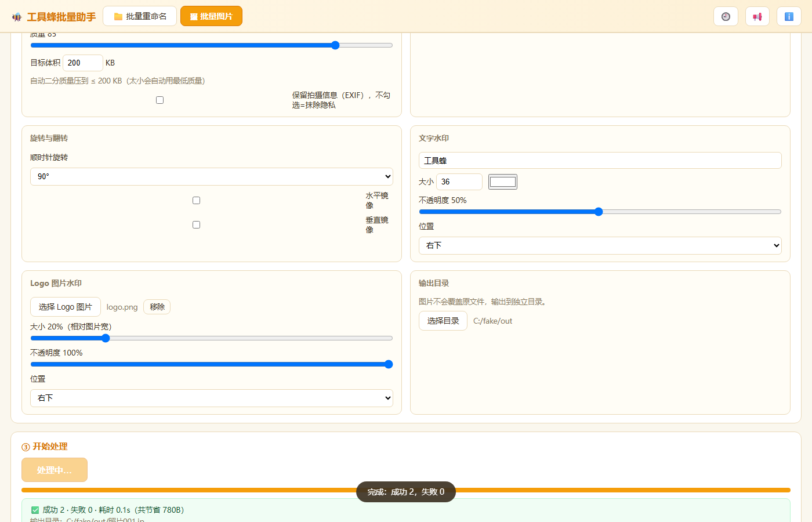
Task: Click the 完成：成功 2，失败 0 toast
Action: tap(406, 492)
